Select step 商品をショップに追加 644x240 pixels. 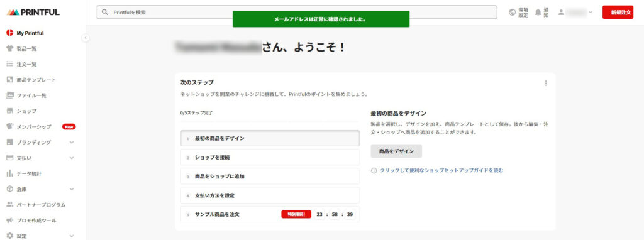click(x=270, y=177)
